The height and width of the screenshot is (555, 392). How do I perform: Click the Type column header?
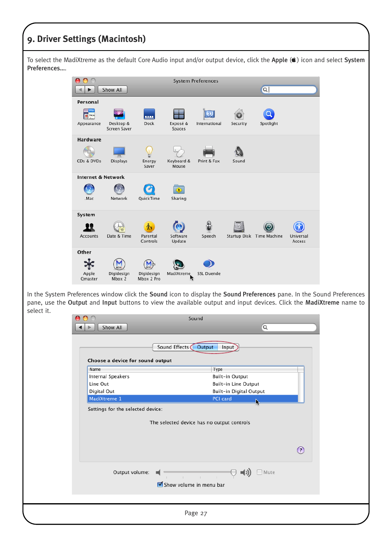(254, 369)
